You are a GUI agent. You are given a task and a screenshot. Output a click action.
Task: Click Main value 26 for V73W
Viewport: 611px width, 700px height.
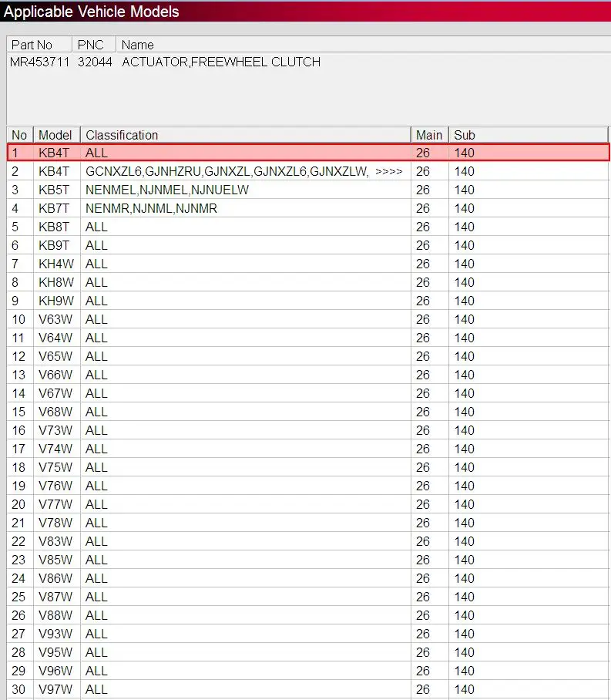tap(423, 430)
